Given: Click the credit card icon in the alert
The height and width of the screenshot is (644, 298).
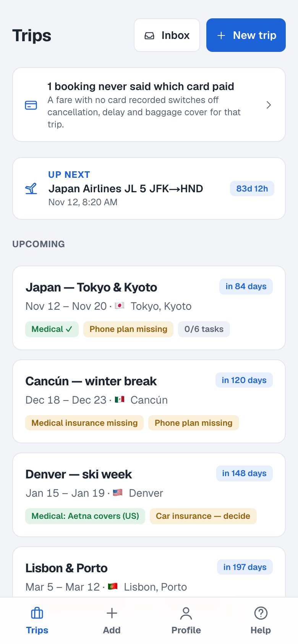Looking at the screenshot, I should coord(31,105).
